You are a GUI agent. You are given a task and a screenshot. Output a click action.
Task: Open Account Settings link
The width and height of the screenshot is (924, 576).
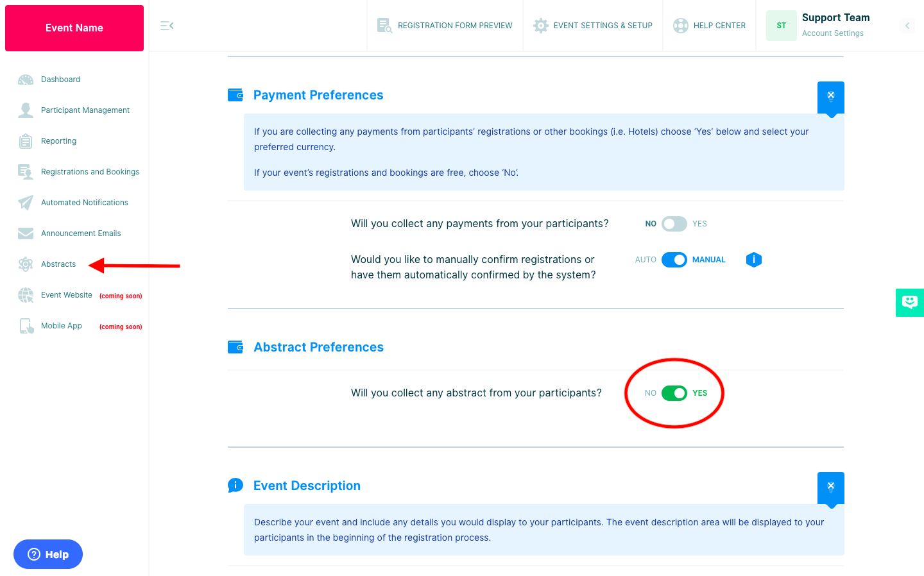[x=832, y=33]
